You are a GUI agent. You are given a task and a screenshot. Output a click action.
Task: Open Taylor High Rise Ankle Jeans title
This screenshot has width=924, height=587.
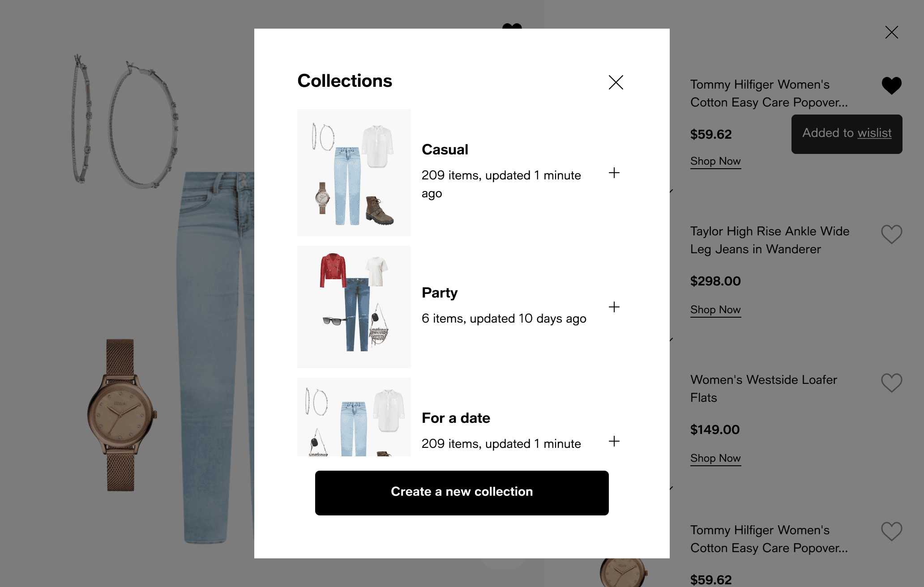[770, 240]
